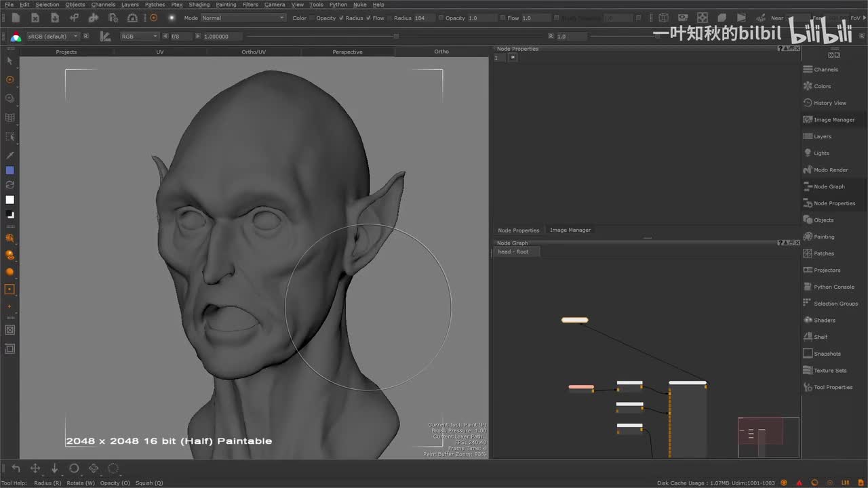Pick the Color Picker eyedropper tool

pyautogui.click(x=9, y=155)
